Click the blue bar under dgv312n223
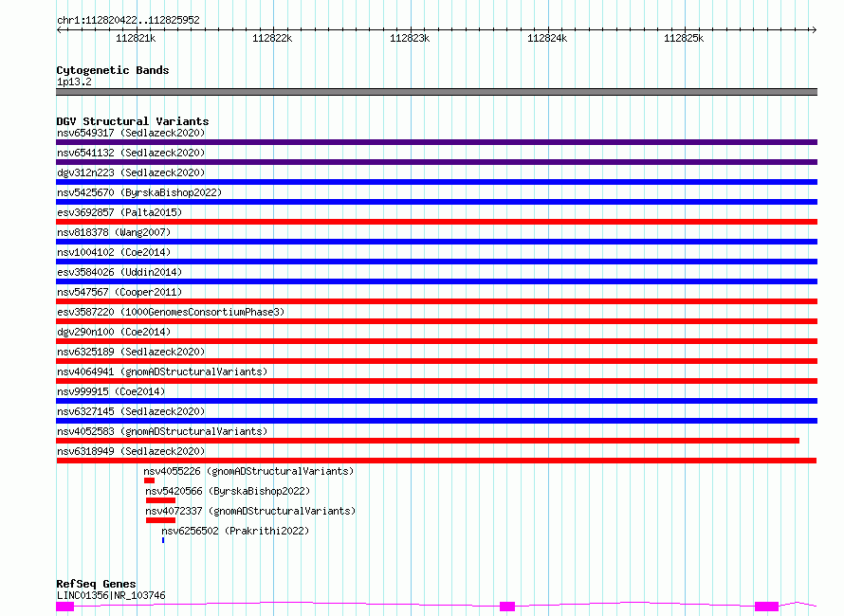 pos(436,182)
